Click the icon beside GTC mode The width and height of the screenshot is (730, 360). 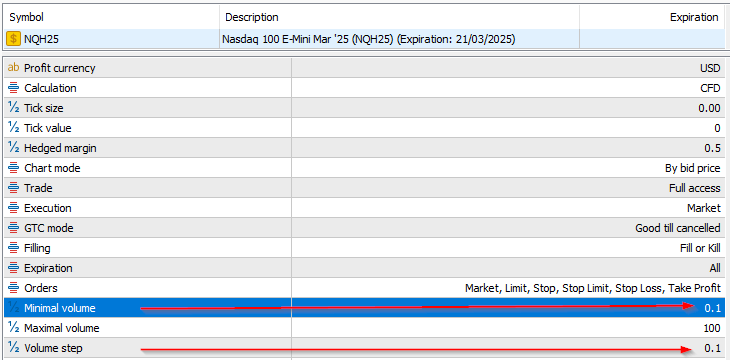[14, 228]
